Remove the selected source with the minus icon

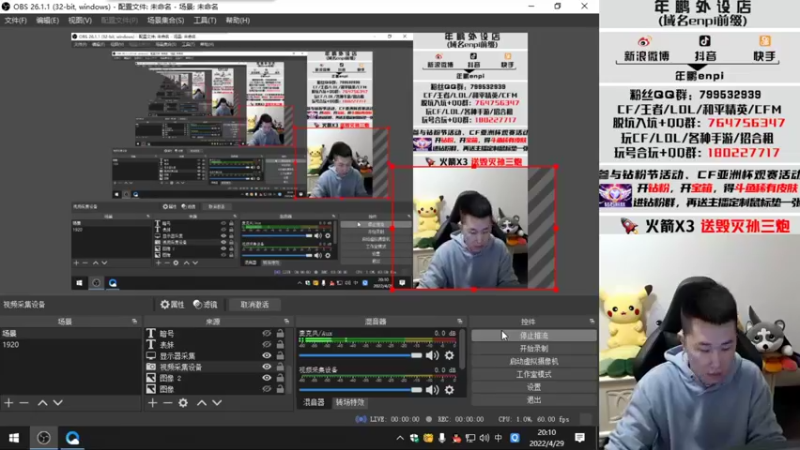(x=167, y=403)
